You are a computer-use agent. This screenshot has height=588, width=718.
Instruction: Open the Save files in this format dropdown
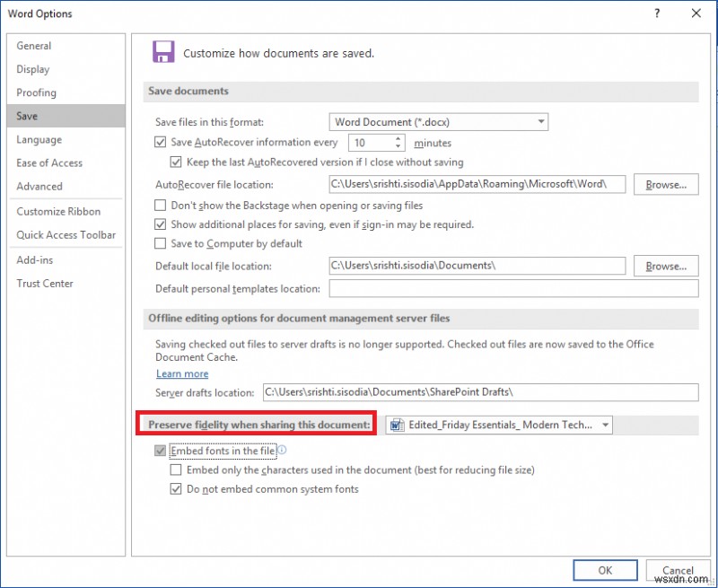click(x=541, y=121)
